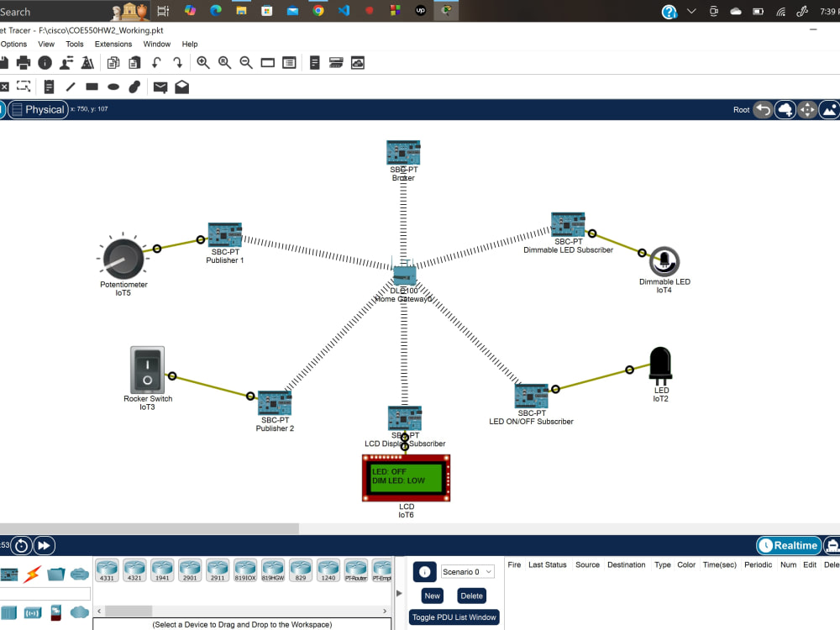Image resolution: width=840 pixels, height=630 pixels.
Task: Expand hidden system tray icons chevron
Action: click(691, 11)
